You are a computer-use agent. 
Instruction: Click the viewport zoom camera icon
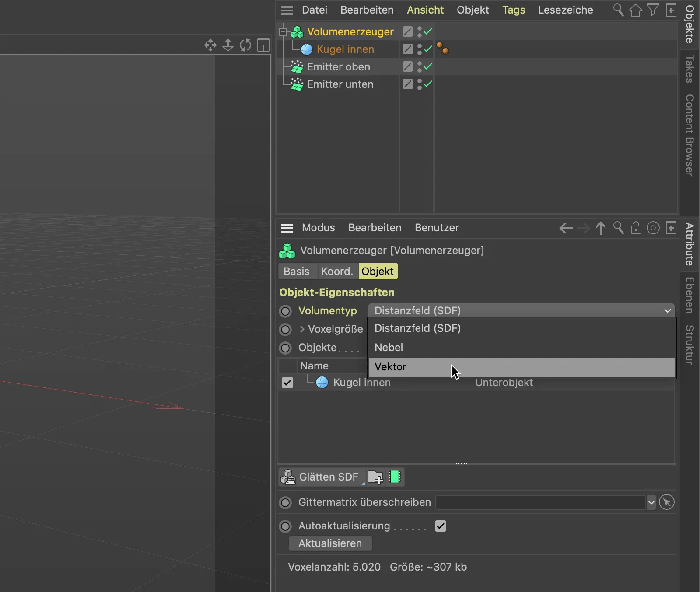[x=228, y=45]
